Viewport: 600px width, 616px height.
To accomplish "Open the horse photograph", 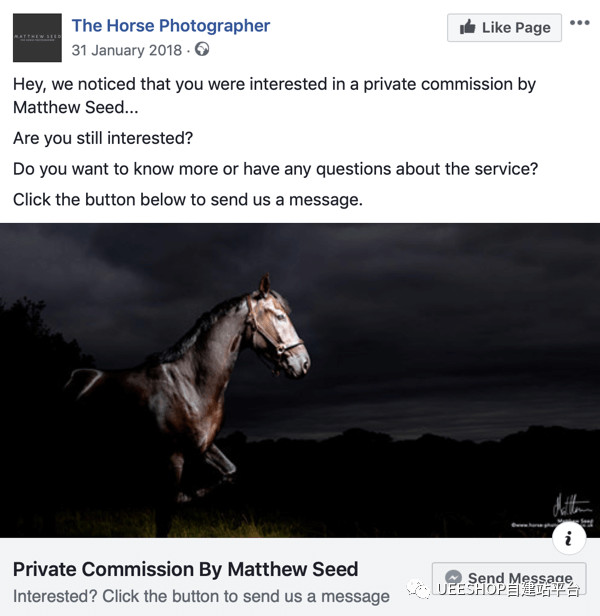I will [300, 380].
